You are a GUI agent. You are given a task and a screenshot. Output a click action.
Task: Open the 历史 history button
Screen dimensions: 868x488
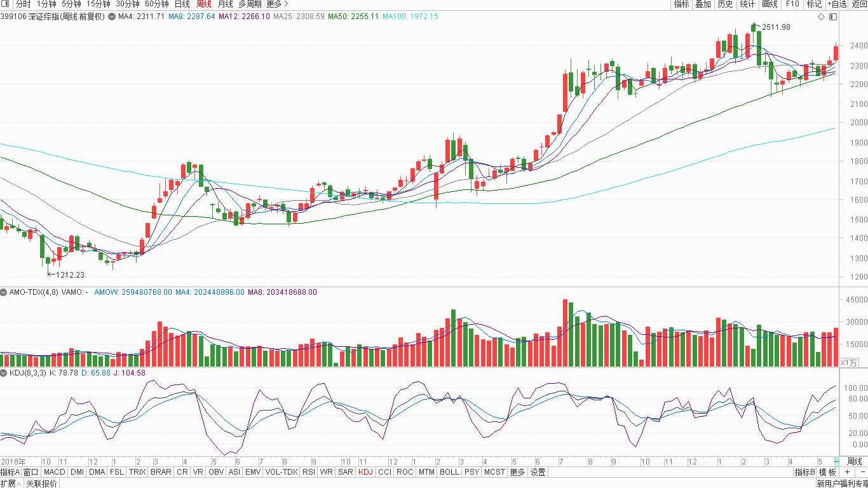pyautogui.click(x=725, y=4)
